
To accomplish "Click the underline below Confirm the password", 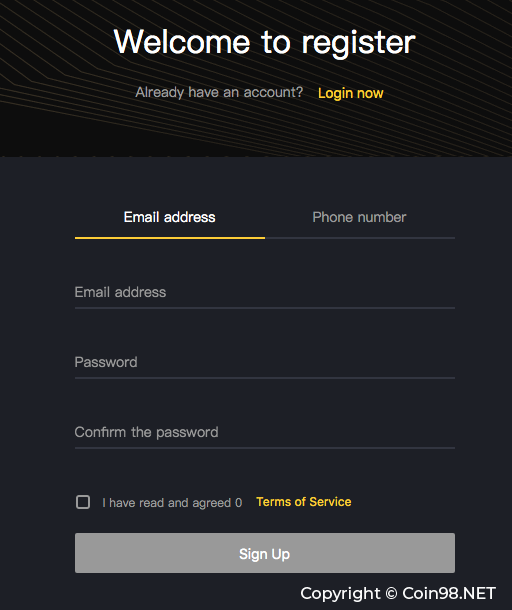I will coord(265,448).
